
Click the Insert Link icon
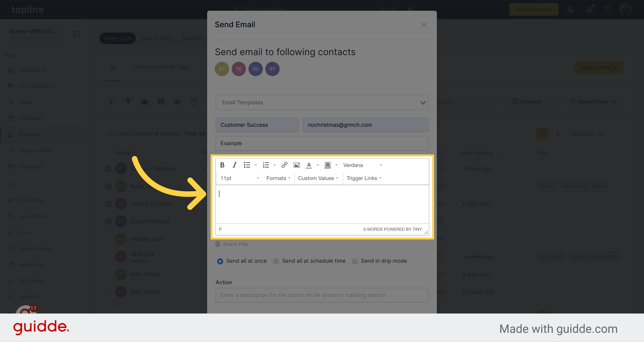(x=284, y=165)
